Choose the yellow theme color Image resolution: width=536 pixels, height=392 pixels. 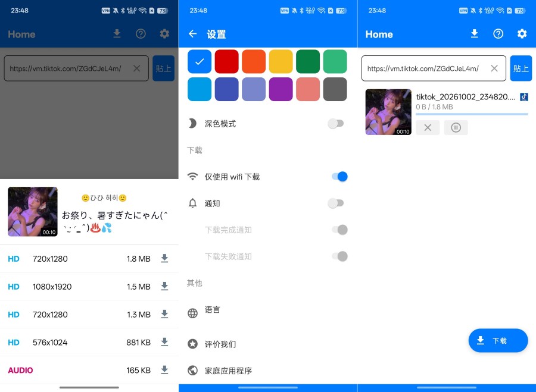coord(281,61)
